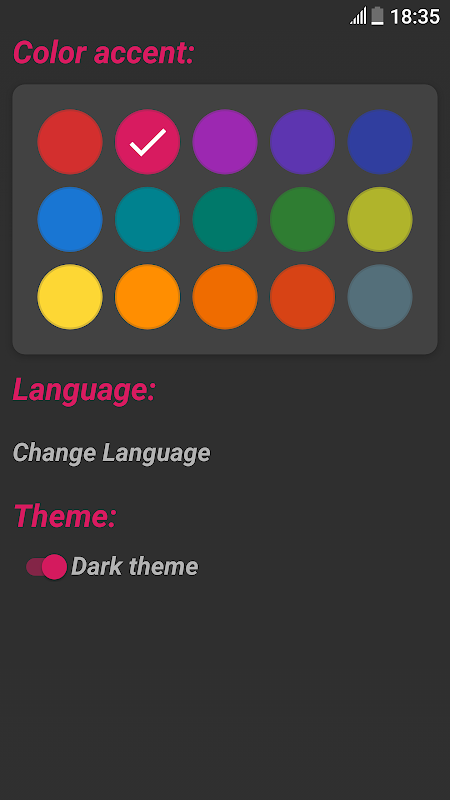Select the dark teal accent color
450x800 pixels.
[225, 219]
